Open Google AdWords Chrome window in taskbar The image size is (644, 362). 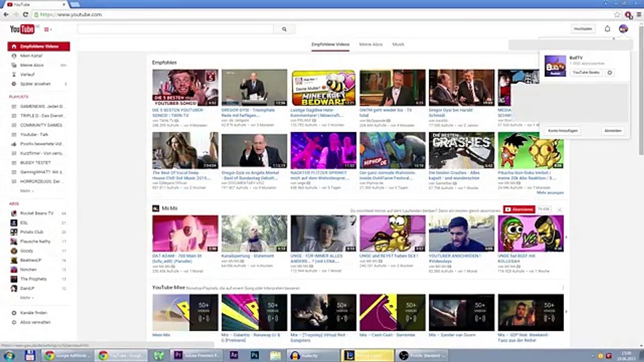pyautogui.click(x=68, y=355)
